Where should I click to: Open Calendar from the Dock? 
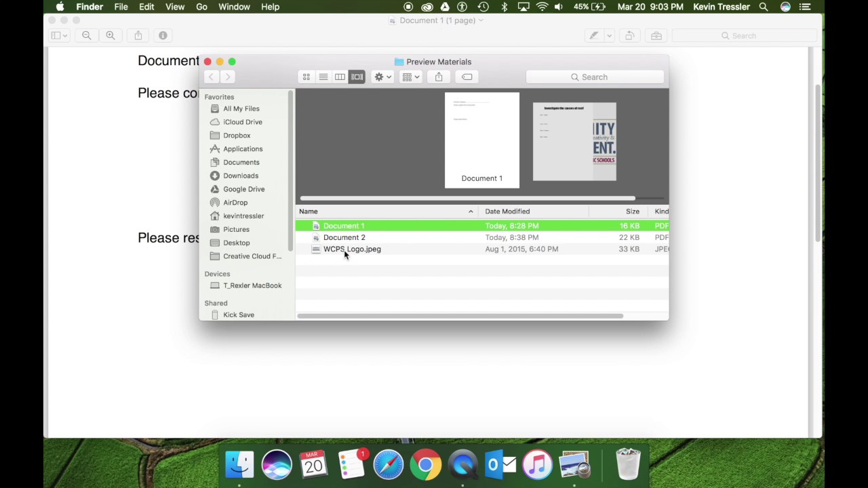(x=314, y=465)
